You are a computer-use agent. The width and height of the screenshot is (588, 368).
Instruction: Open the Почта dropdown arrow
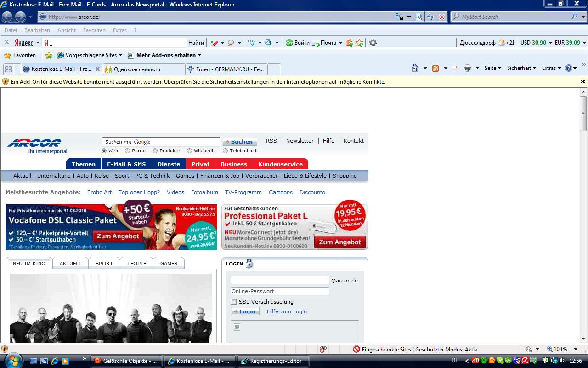click(340, 43)
